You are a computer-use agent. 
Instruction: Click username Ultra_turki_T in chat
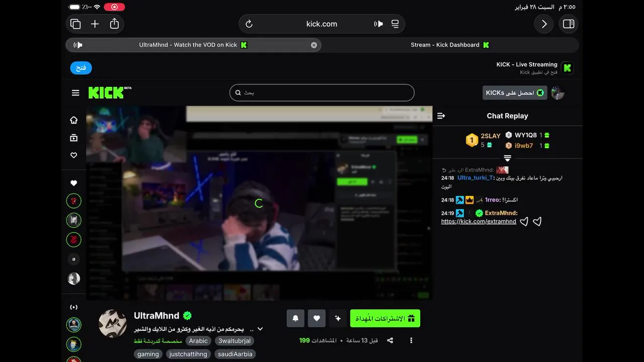coord(475,178)
